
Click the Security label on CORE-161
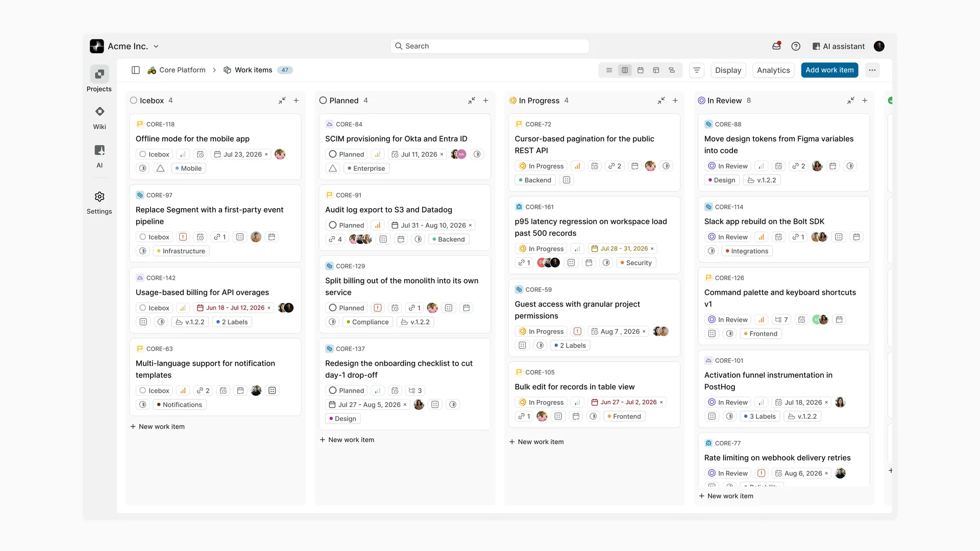pyautogui.click(x=636, y=263)
